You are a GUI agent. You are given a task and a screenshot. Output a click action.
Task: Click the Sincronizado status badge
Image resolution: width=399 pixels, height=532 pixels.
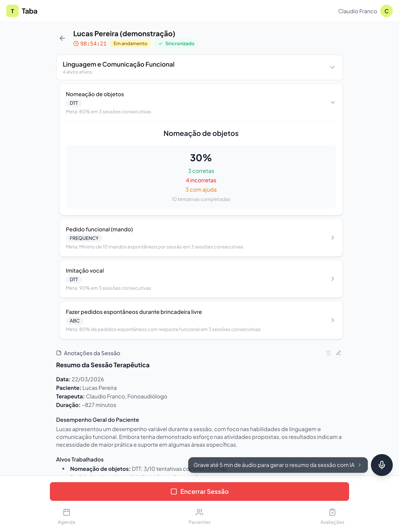176,44
